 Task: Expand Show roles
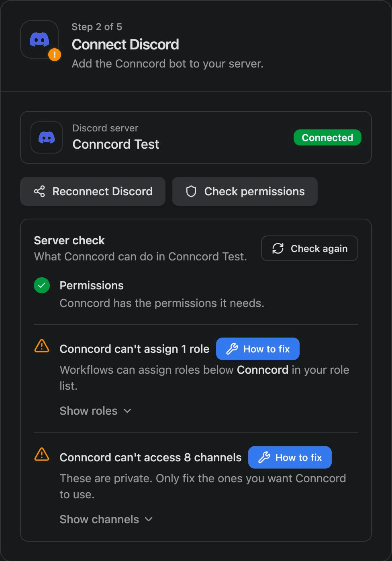pyautogui.click(x=96, y=411)
